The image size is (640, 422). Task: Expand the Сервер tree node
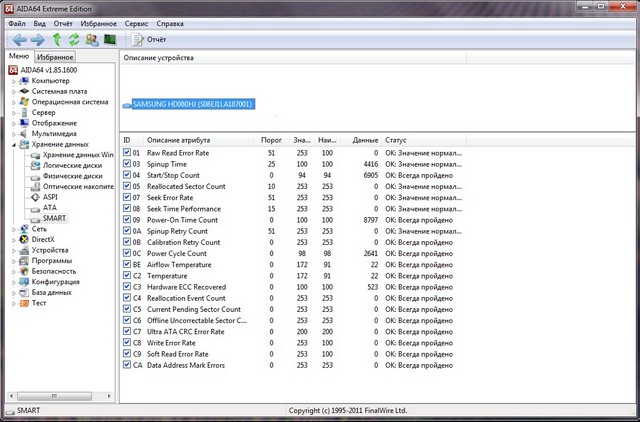[13, 113]
